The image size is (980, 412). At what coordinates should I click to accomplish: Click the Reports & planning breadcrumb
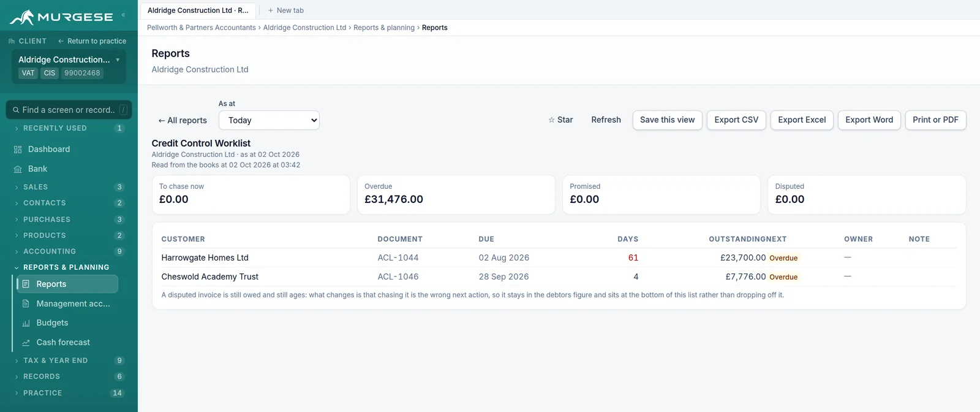(384, 28)
